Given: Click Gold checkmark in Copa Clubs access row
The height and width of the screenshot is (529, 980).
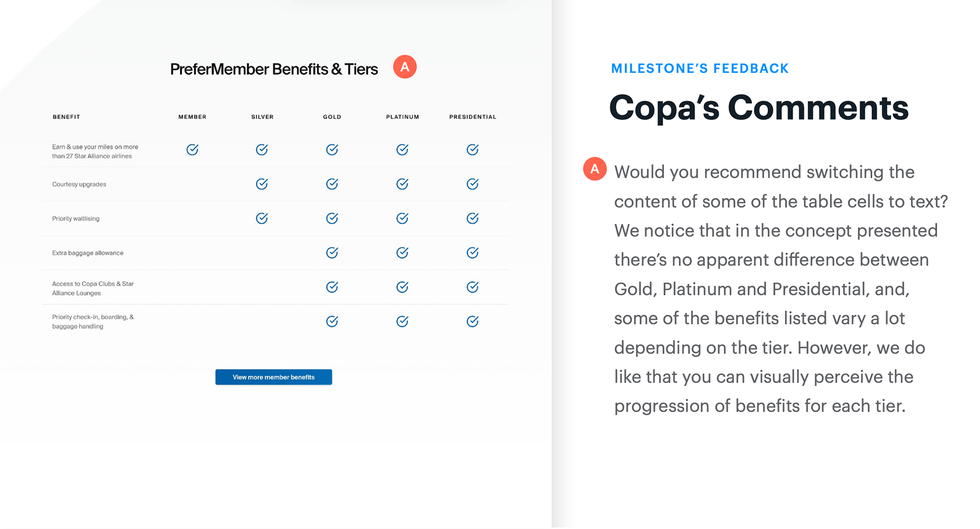Looking at the screenshot, I should point(332,287).
